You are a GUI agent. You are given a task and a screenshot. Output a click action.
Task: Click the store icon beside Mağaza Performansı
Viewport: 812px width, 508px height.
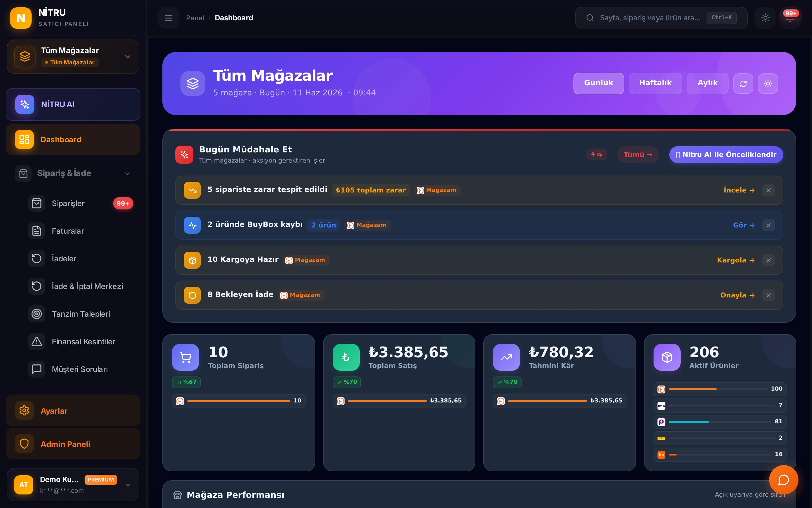click(x=178, y=495)
